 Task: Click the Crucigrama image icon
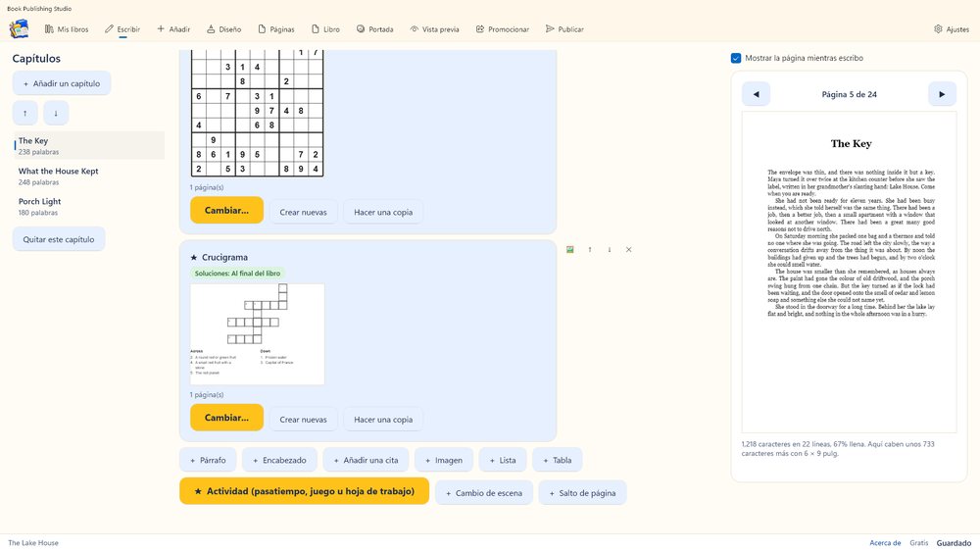[x=570, y=250]
